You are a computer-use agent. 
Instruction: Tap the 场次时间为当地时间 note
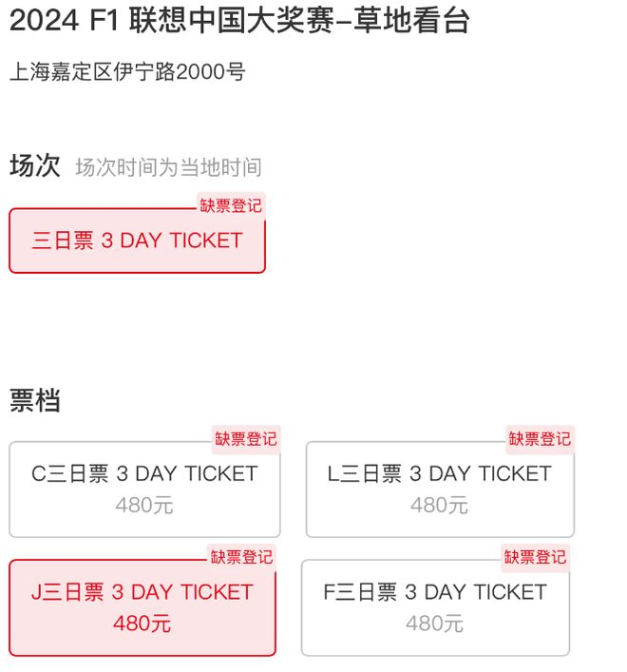[x=168, y=168]
